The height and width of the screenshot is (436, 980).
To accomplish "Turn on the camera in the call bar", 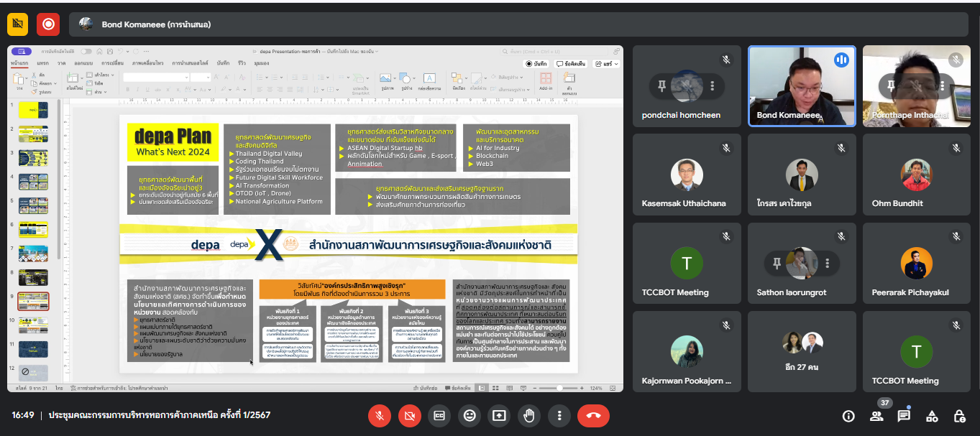I will (410, 415).
